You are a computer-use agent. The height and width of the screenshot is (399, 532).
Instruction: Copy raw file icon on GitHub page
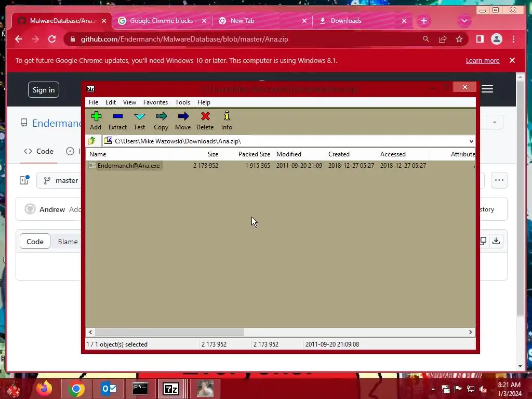(483, 241)
